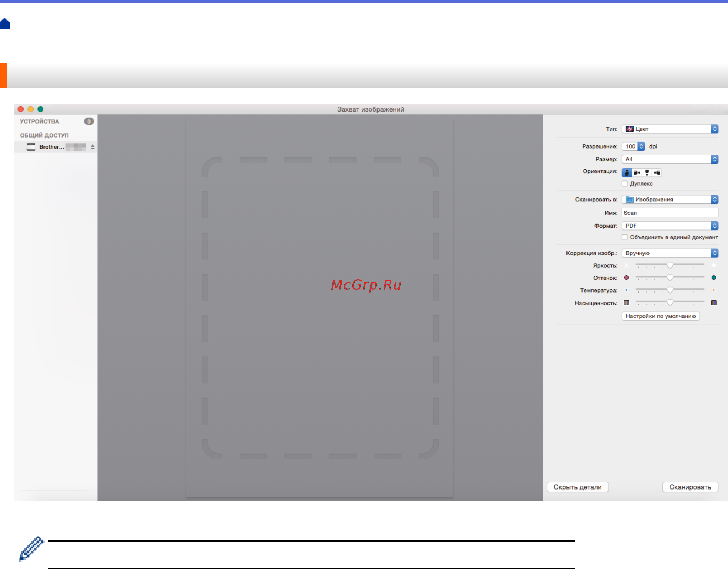Click the blue home icon at top left
This screenshot has width=728, height=569.
click(x=5, y=24)
